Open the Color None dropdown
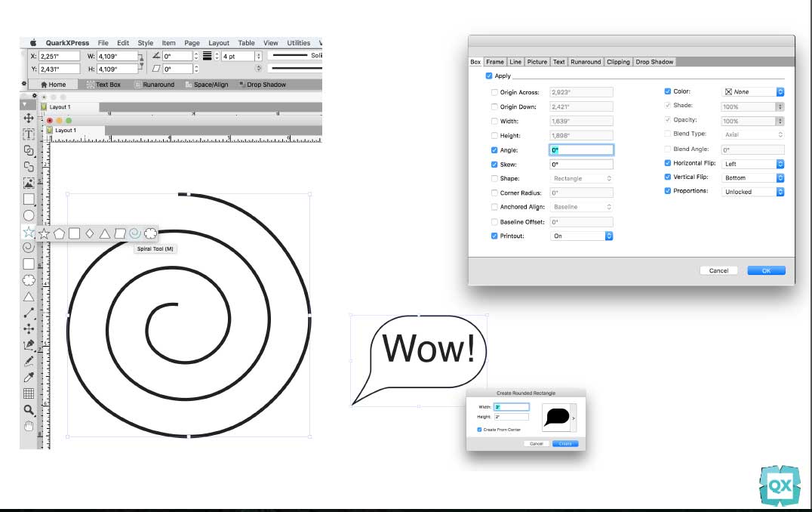Image resolution: width=812 pixels, height=512 pixels. click(752, 91)
